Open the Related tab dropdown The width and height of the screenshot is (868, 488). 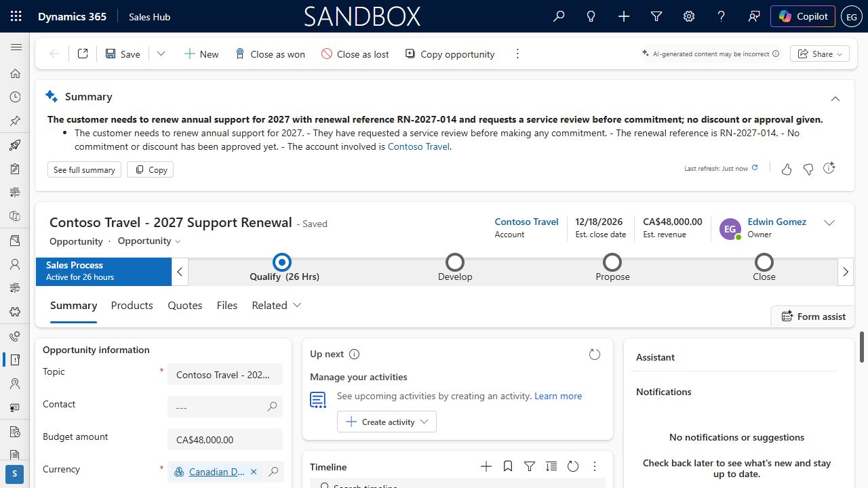click(x=277, y=306)
